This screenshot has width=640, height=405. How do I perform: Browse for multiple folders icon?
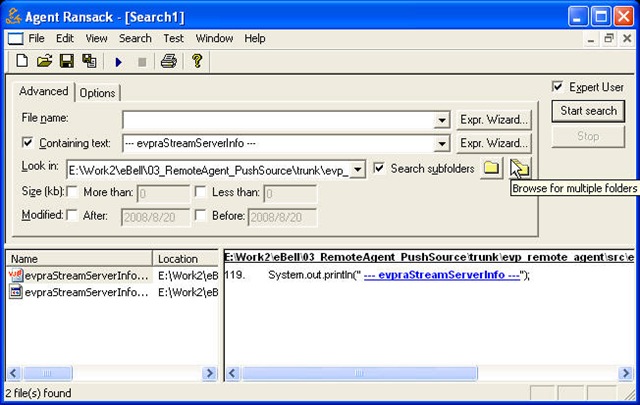[520, 168]
